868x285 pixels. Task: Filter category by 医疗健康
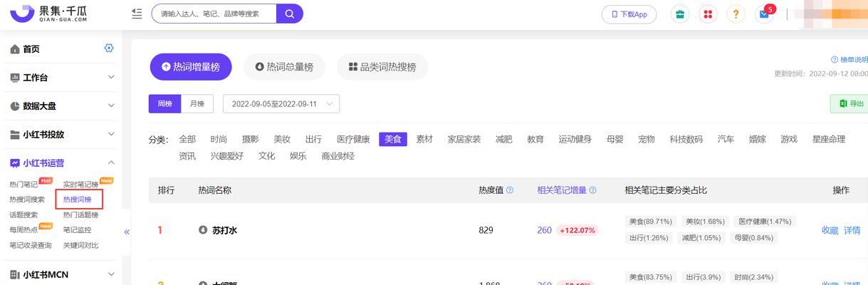353,139
